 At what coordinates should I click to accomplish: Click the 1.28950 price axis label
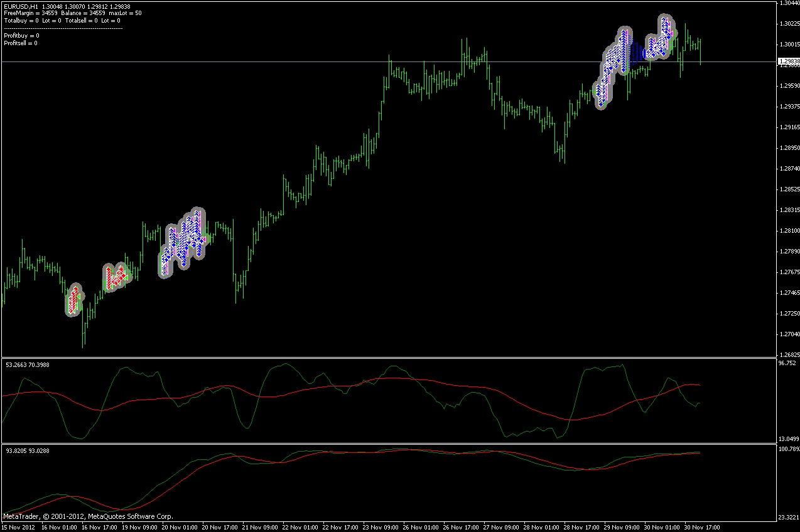(789, 148)
